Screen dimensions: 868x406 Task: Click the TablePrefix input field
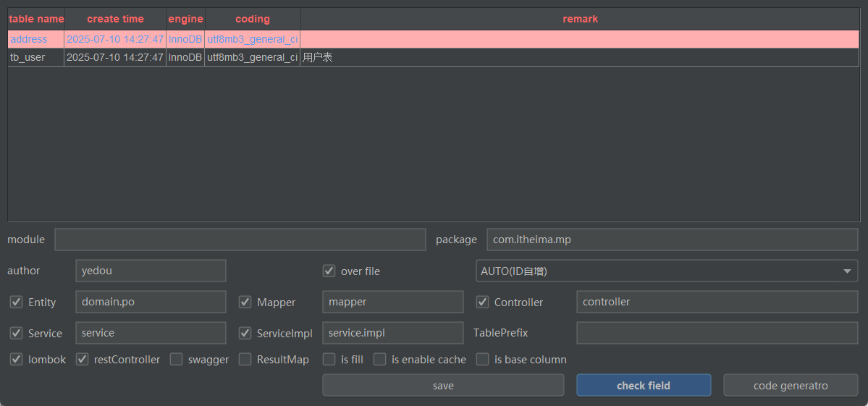tap(717, 333)
